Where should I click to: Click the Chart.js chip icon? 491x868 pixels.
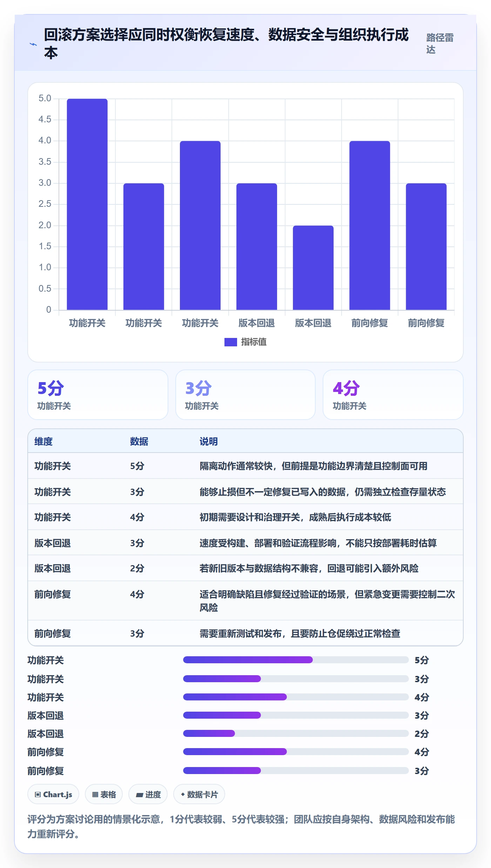coord(38,794)
